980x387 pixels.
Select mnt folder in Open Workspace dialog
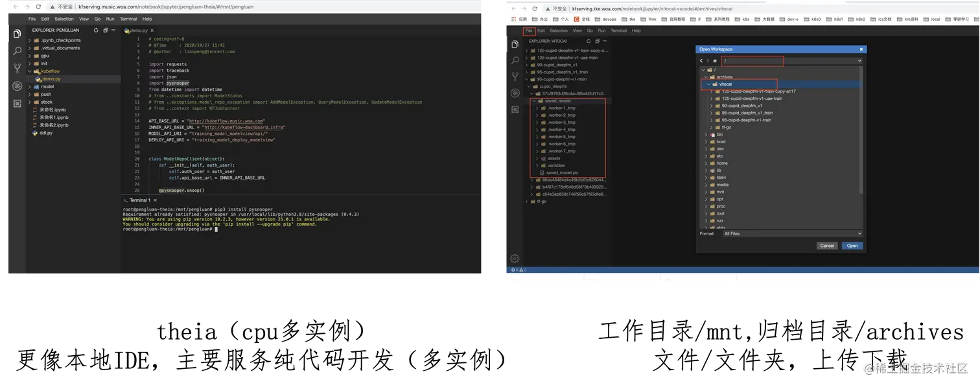coord(720,192)
